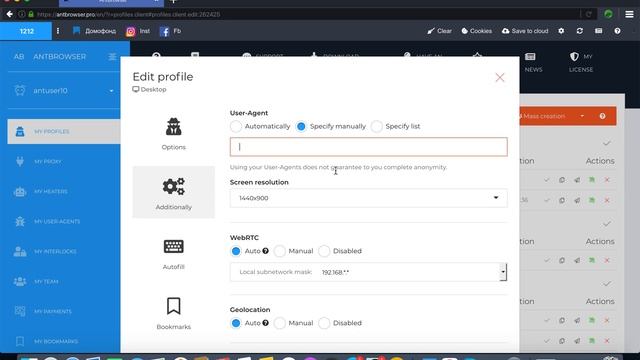Switch to the 1212 profile tab
The height and width of the screenshot is (360, 640).
(x=26, y=31)
